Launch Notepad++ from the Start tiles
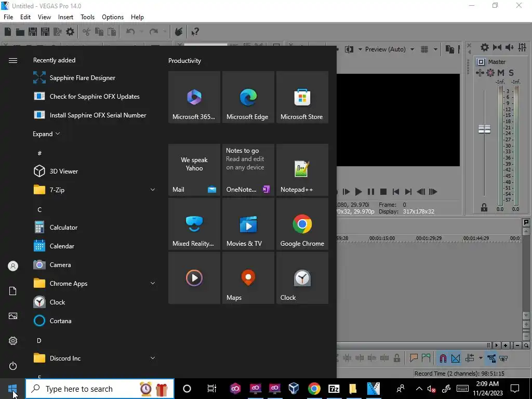 pyautogui.click(x=302, y=170)
